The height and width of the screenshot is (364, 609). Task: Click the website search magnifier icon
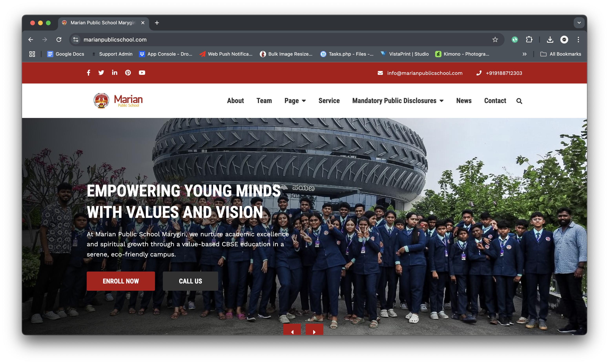tap(519, 101)
